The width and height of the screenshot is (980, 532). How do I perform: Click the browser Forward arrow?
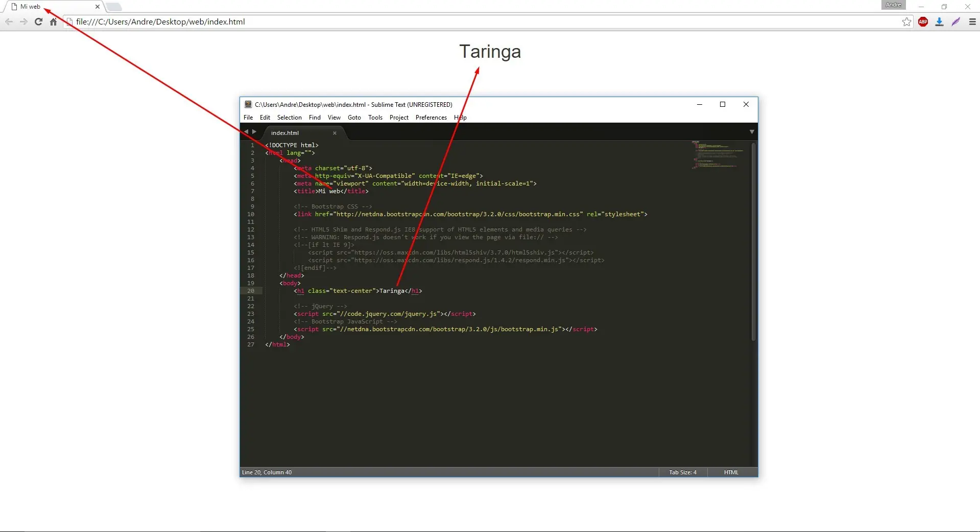[23, 22]
